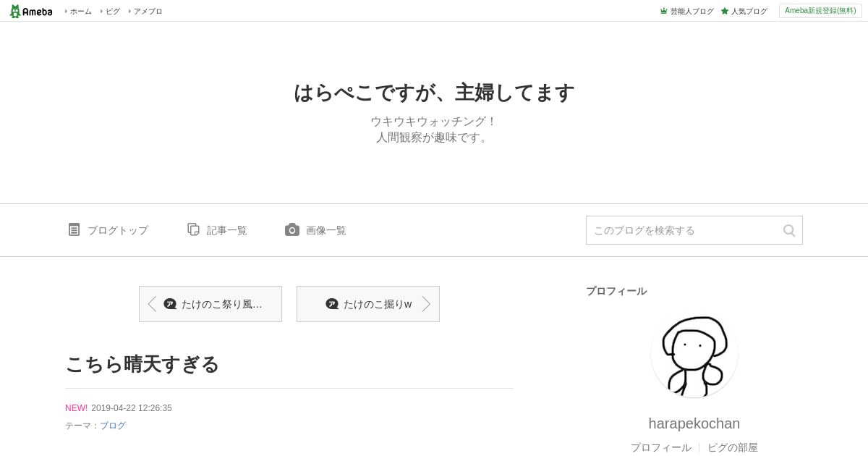Screen dimensions: 868x456
Task: Click the 記事一覧 pages icon
Action: [193, 229]
